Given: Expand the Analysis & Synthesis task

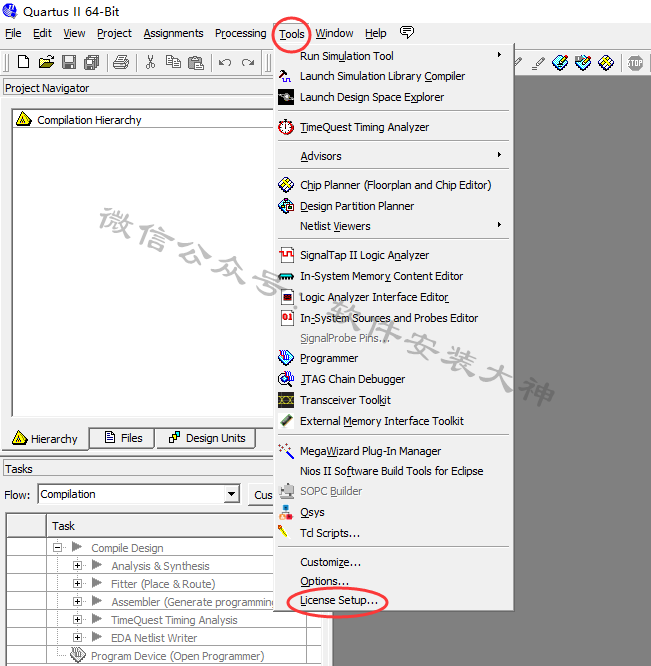Looking at the screenshot, I should pos(77,565).
